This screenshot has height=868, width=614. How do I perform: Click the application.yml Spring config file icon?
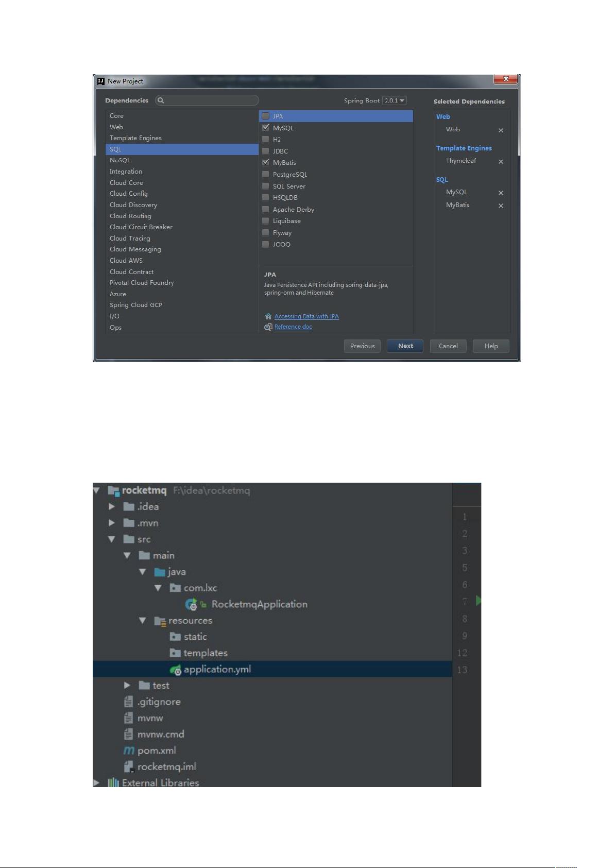[x=176, y=670]
